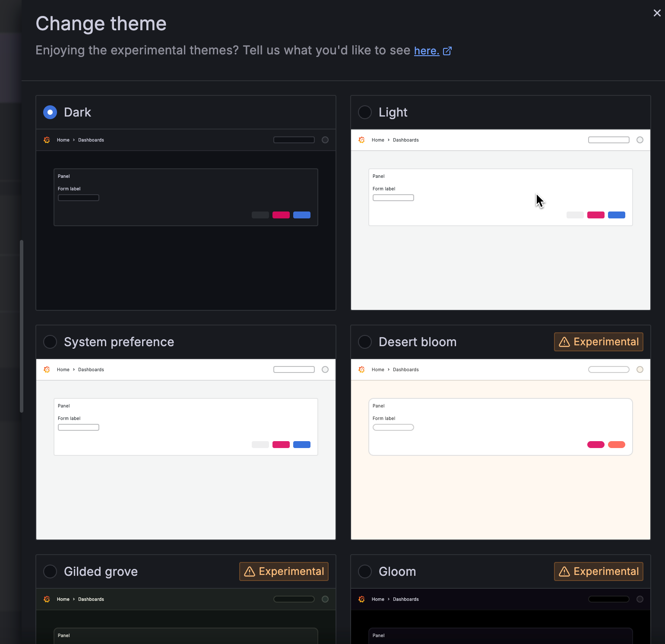Click the pink button swatch in the Dark panel
Viewport: 665px width, 644px height.
tap(281, 215)
